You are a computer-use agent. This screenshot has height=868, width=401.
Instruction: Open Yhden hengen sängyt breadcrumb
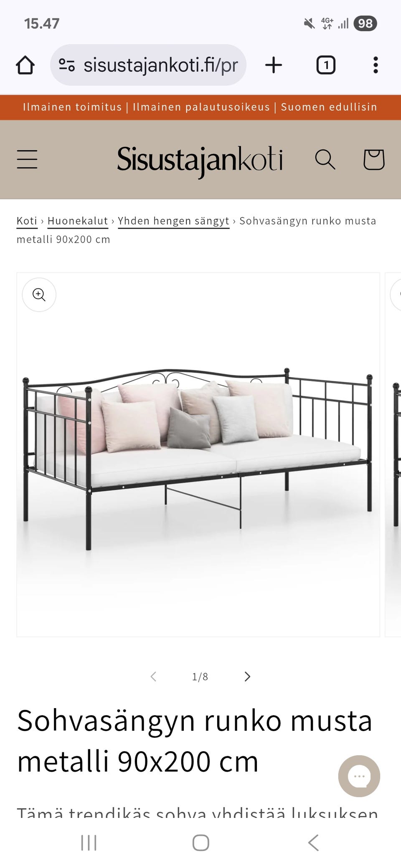[x=174, y=221]
